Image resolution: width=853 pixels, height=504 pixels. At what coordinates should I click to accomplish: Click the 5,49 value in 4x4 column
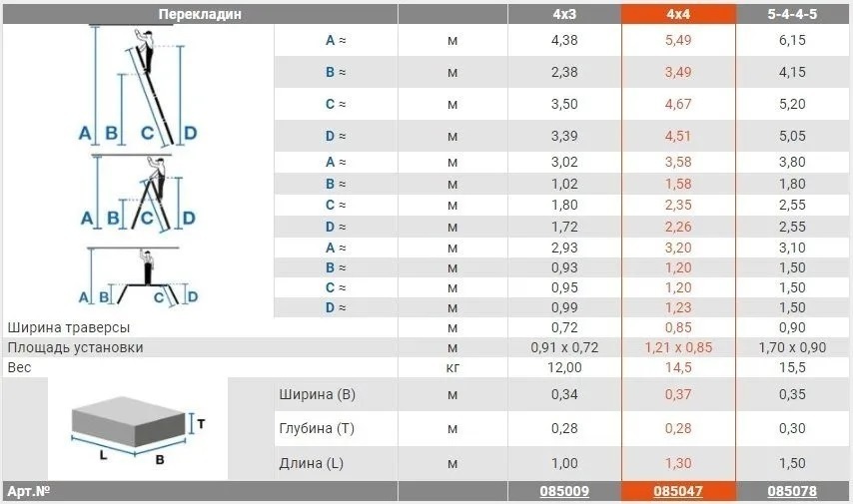coord(678,40)
